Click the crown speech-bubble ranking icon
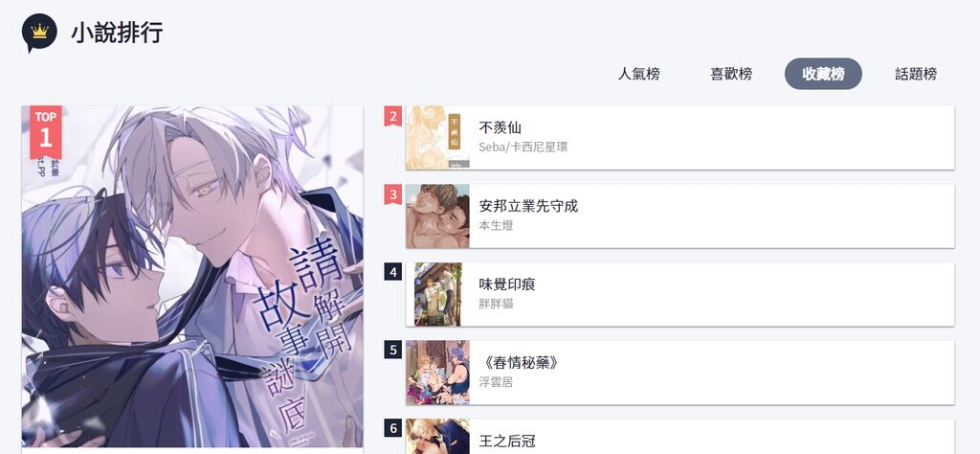 pyautogui.click(x=39, y=33)
